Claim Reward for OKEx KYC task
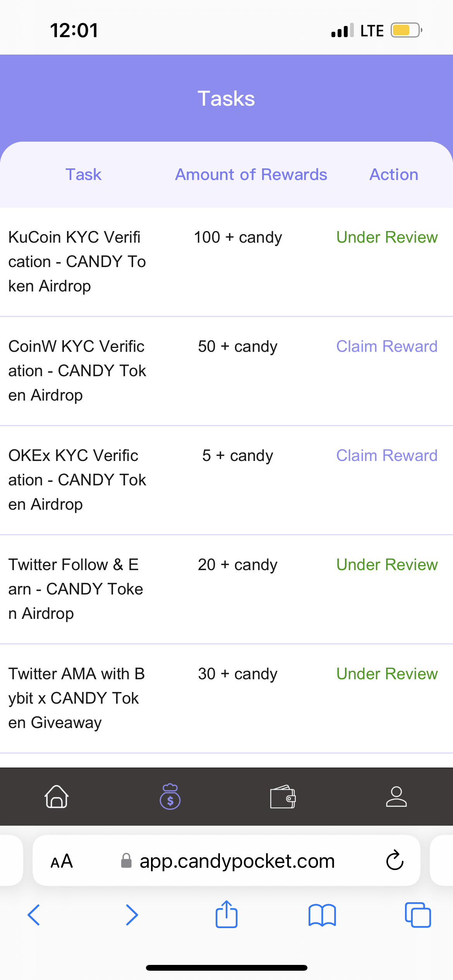The image size is (453, 980). pyautogui.click(x=387, y=456)
